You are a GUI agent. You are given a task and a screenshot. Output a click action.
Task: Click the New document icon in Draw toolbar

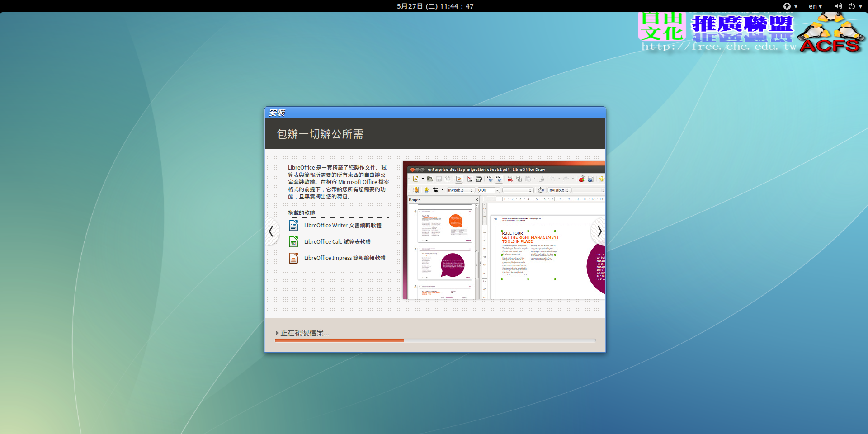point(415,179)
